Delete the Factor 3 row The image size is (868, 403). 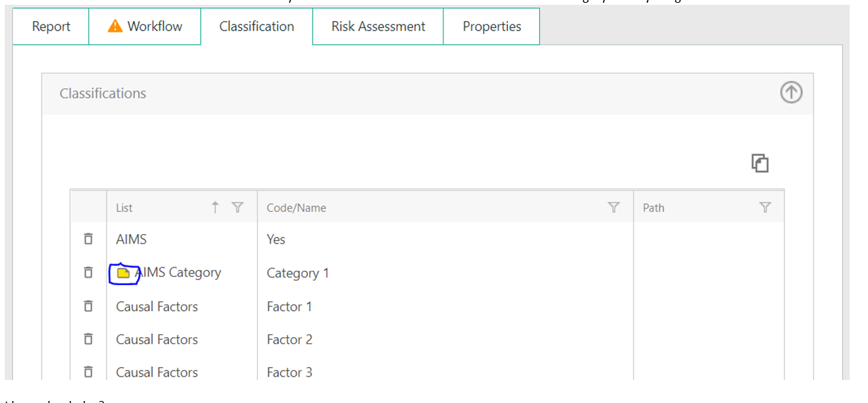(88, 372)
